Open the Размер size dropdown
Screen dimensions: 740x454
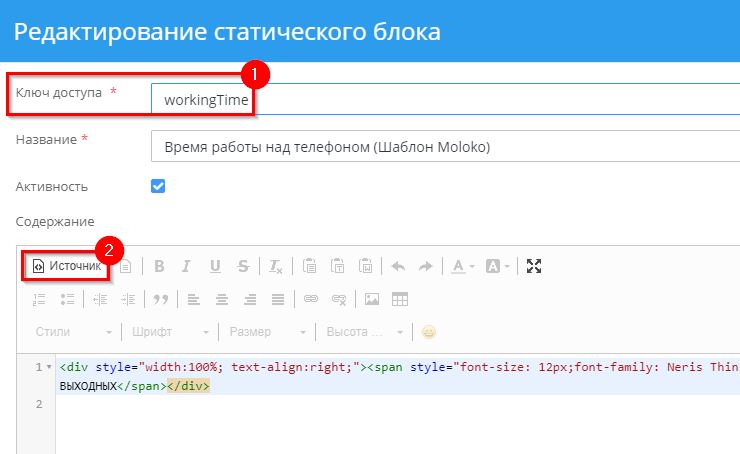tap(268, 331)
